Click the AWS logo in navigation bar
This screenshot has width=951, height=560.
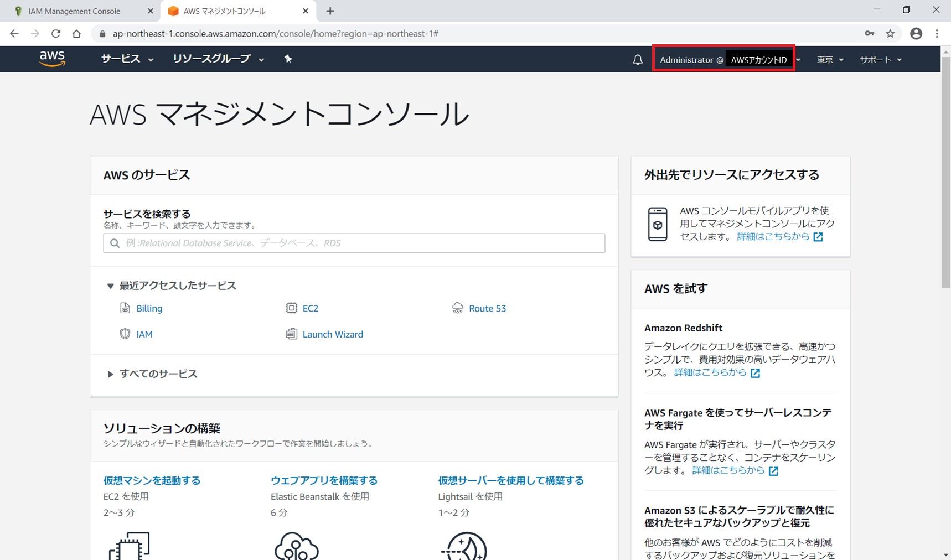52,59
